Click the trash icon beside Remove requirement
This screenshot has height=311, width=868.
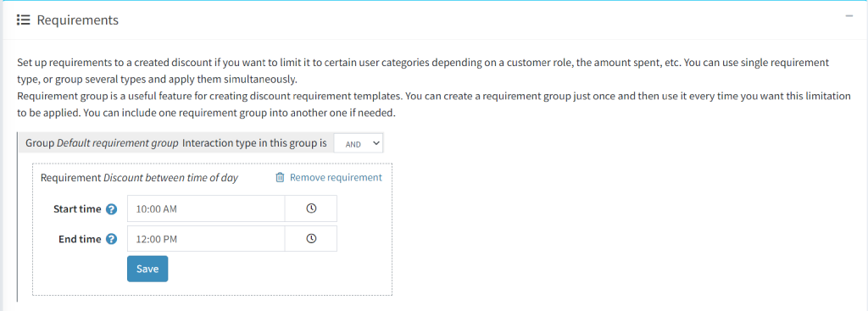280,178
